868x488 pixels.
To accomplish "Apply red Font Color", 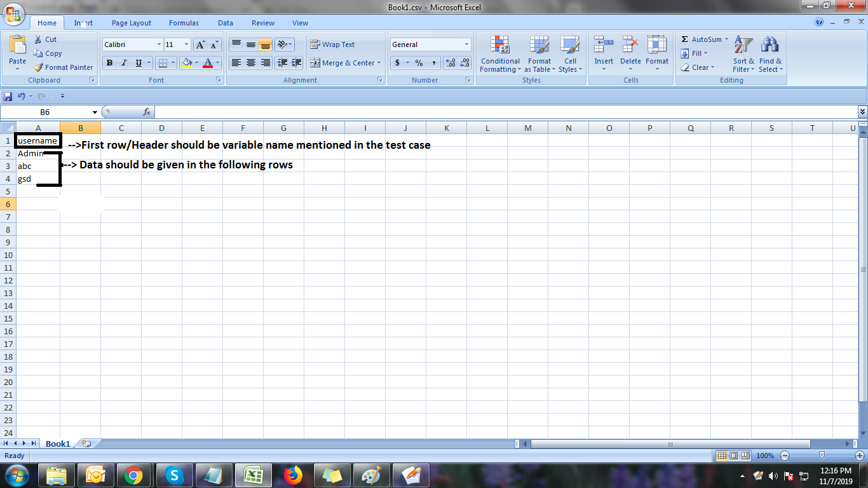I will [x=208, y=63].
